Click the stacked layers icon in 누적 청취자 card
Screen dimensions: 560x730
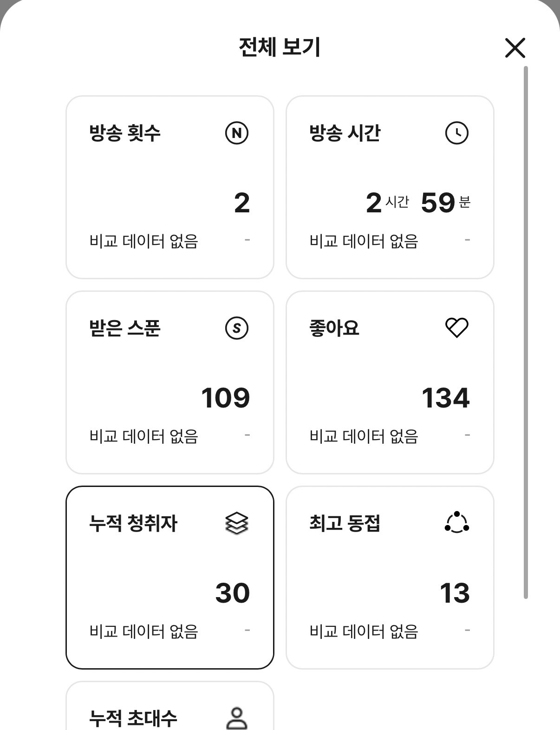click(237, 523)
